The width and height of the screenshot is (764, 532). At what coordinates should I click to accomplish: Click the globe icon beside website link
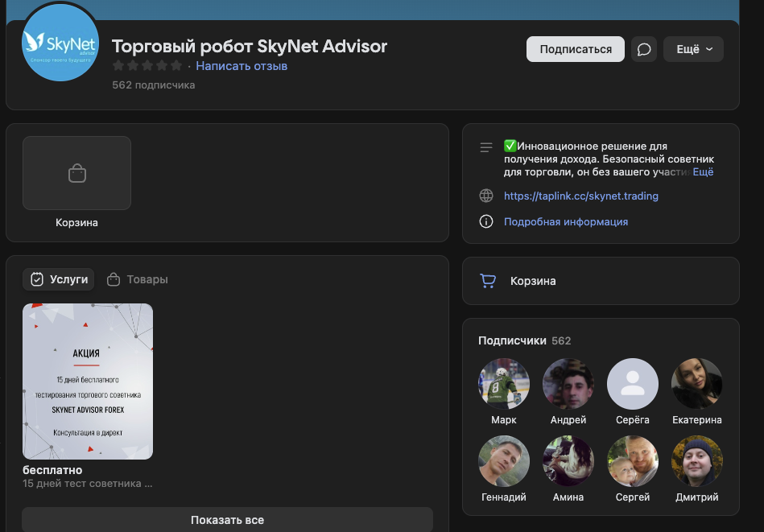[x=486, y=196]
